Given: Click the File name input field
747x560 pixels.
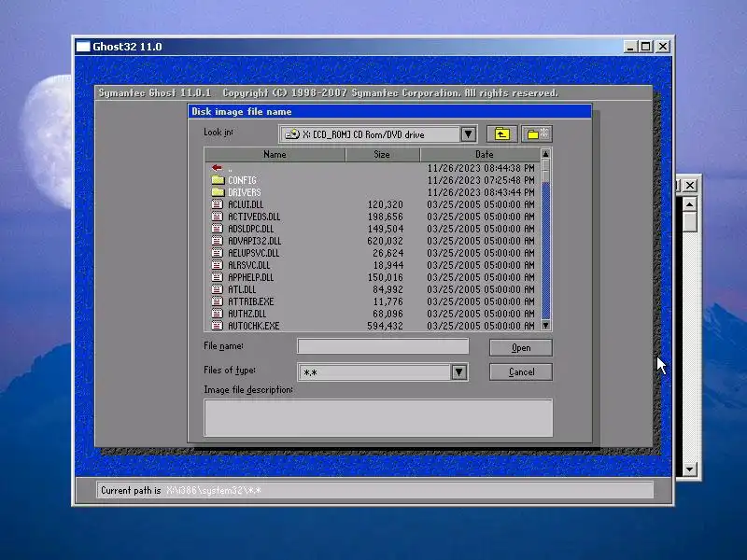Looking at the screenshot, I should coord(383,346).
